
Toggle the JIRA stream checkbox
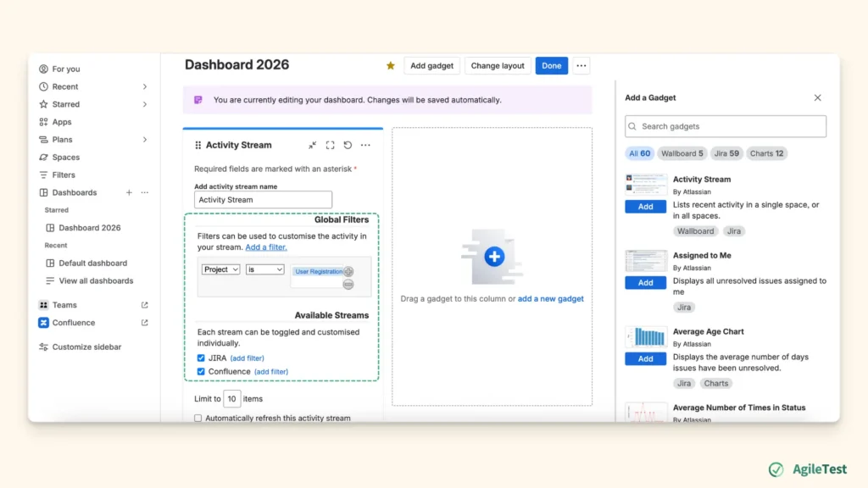tap(201, 358)
